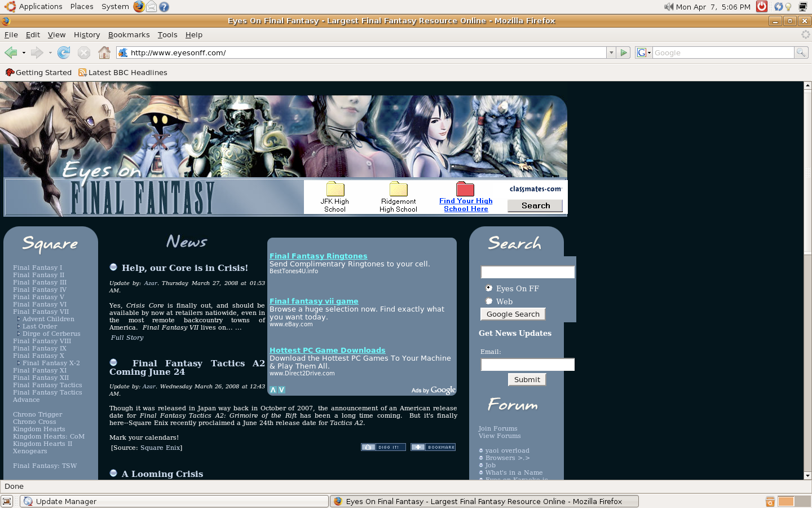Select the Web radio button
812x508 pixels.
pyautogui.click(x=489, y=301)
